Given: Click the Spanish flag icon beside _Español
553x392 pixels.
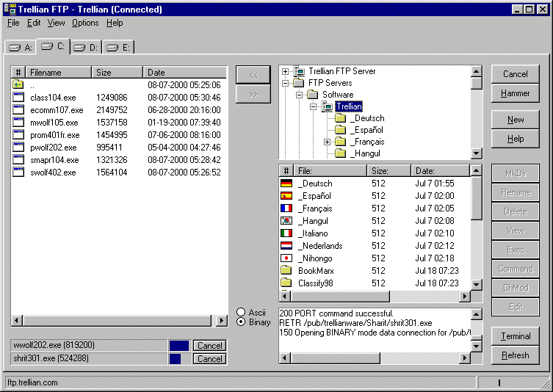Looking at the screenshot, I should (286, 196).
